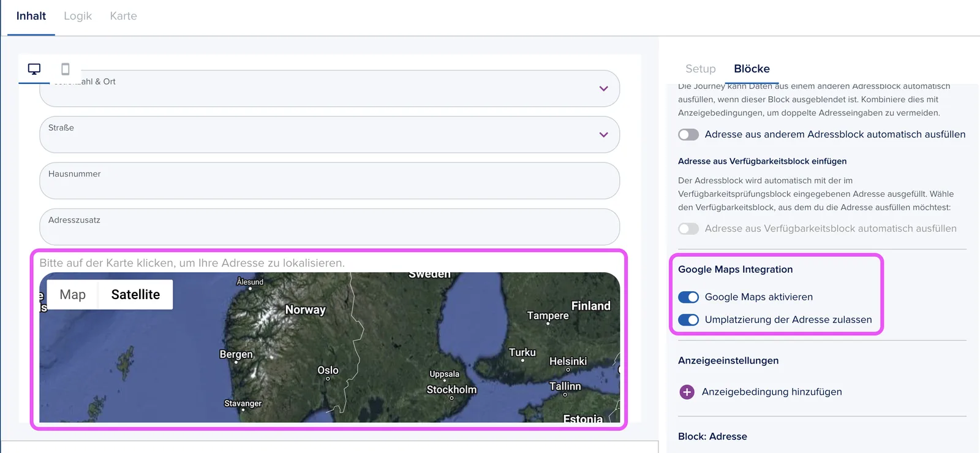Open the Inhalt tab
The image size is (980, 453).
point(31,16)
